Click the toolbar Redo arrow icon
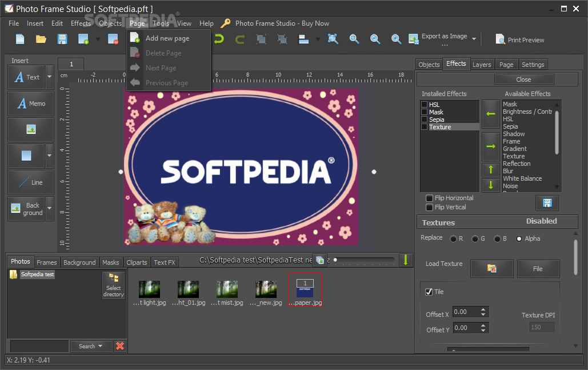 (240, 39)
